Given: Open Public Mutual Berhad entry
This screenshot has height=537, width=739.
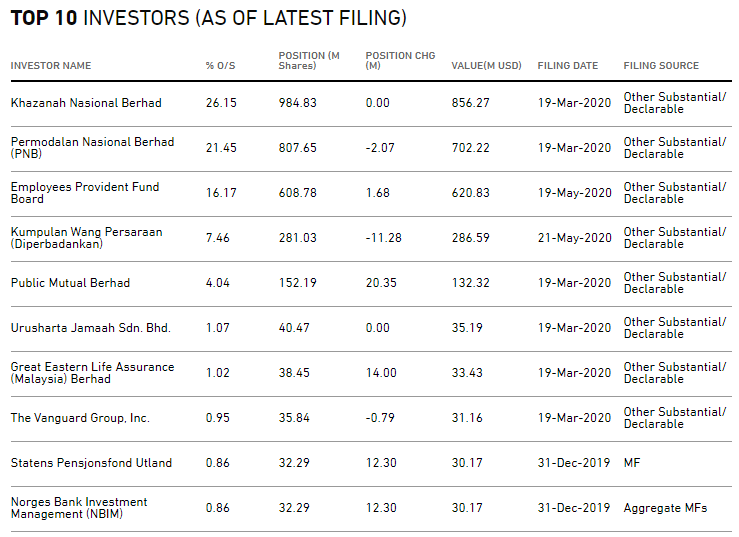Looking at the screenshot, I should coord(70,283).
